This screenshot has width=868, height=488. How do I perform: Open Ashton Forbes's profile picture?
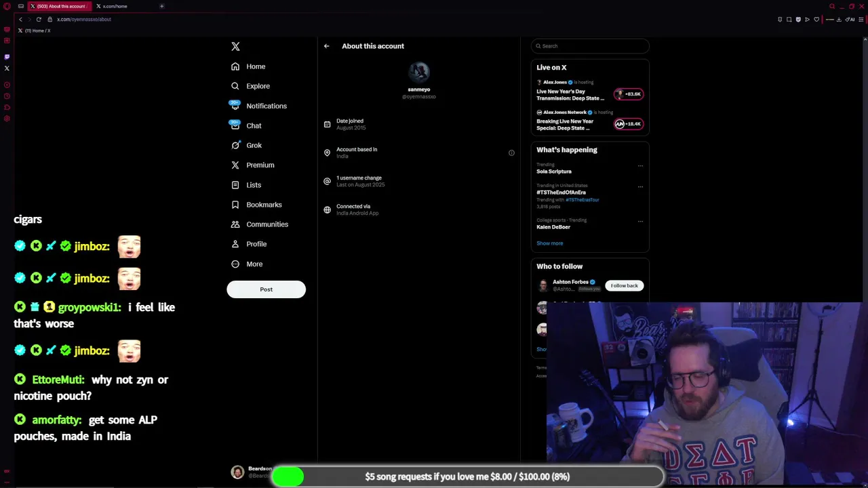[542, 286]
